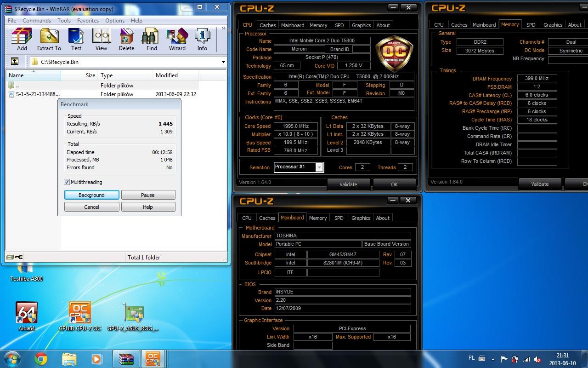Viewport: 588px width, 368px height.
Task: Open the Favorites menu
Action: (x=88, y=21)
